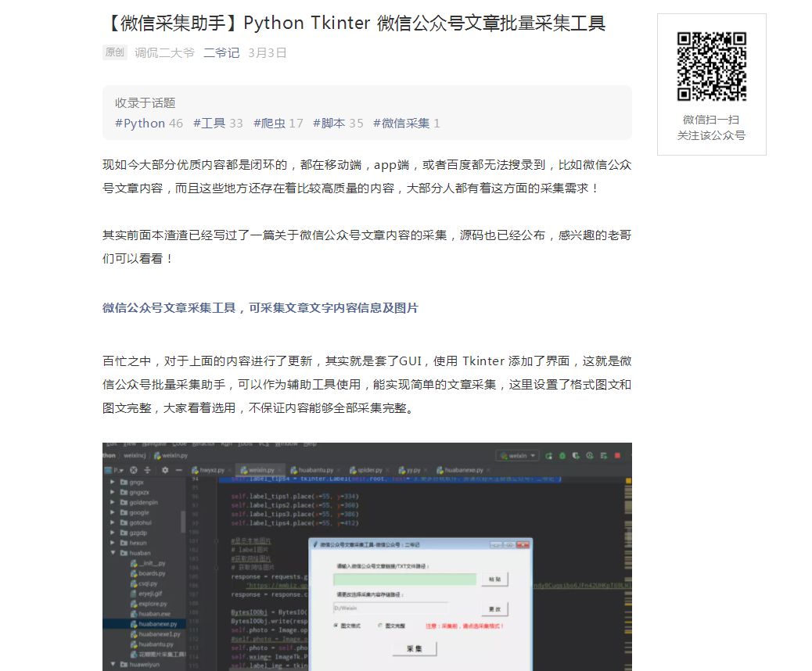The height and width of the screenshot is (671, 812).
Task: Expand the google folder
Action: (x=113, y=512)
